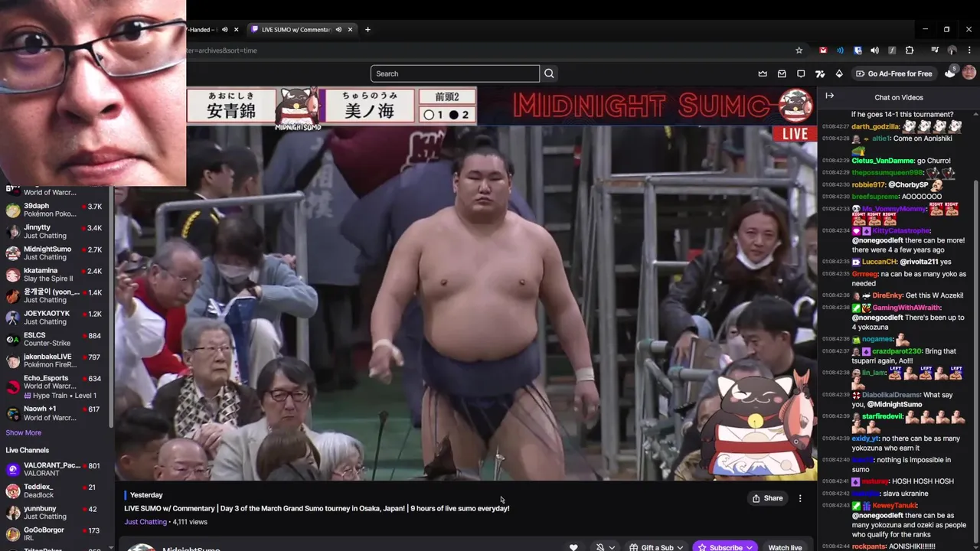Click the blue sound waves extension icon
Viewport: 980px width, 551px height.
tap(840, 51)
